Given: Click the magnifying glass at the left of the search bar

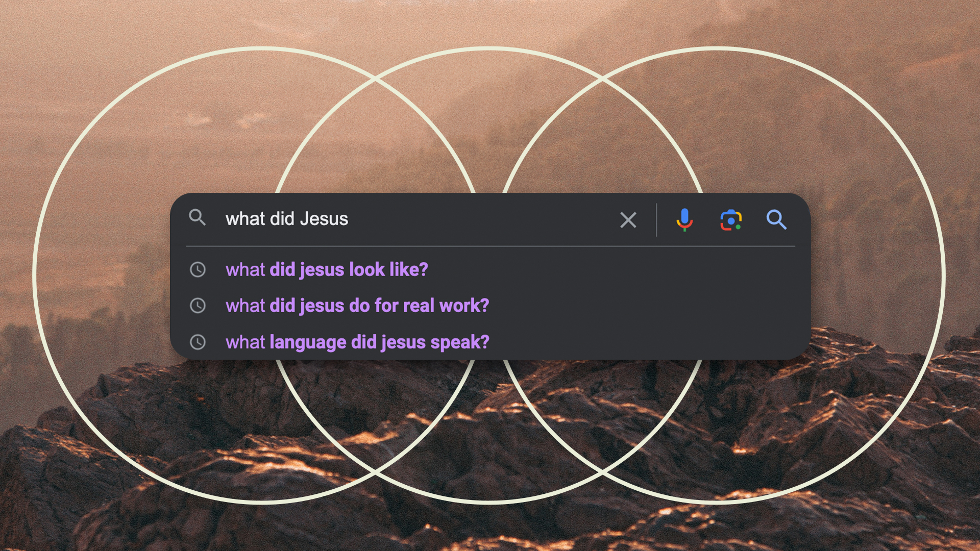Looking at the screenshot, I should pos(198,218).
